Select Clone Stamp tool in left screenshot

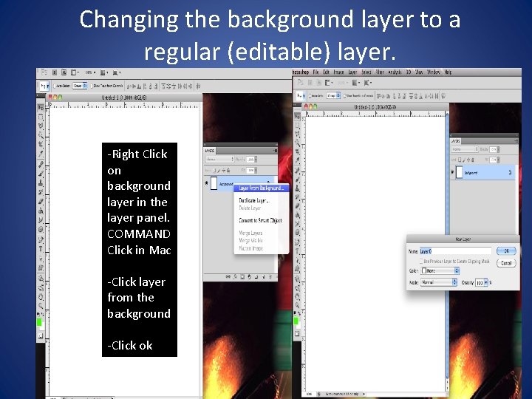pos(41,183)
